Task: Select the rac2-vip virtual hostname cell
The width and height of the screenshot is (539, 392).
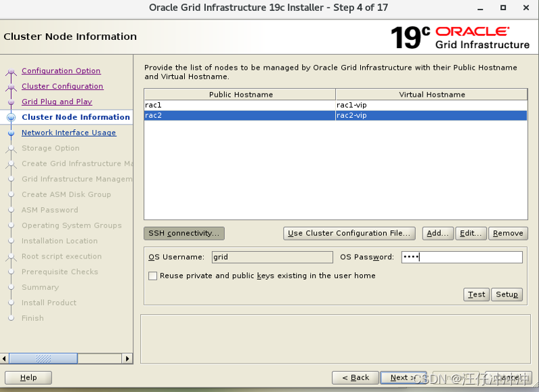Action: [431, 116]
